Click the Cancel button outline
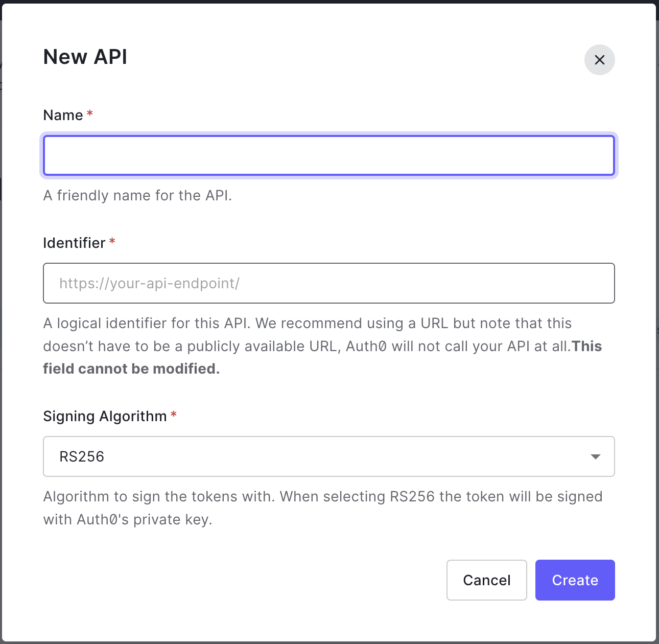659x644 pixels. pyautogui.click(x=486, y=580)
